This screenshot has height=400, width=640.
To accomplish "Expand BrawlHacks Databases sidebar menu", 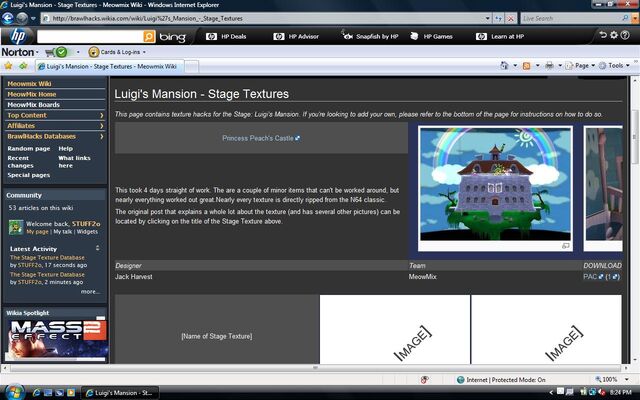I will pyautogui.click(x=55, y=136).
